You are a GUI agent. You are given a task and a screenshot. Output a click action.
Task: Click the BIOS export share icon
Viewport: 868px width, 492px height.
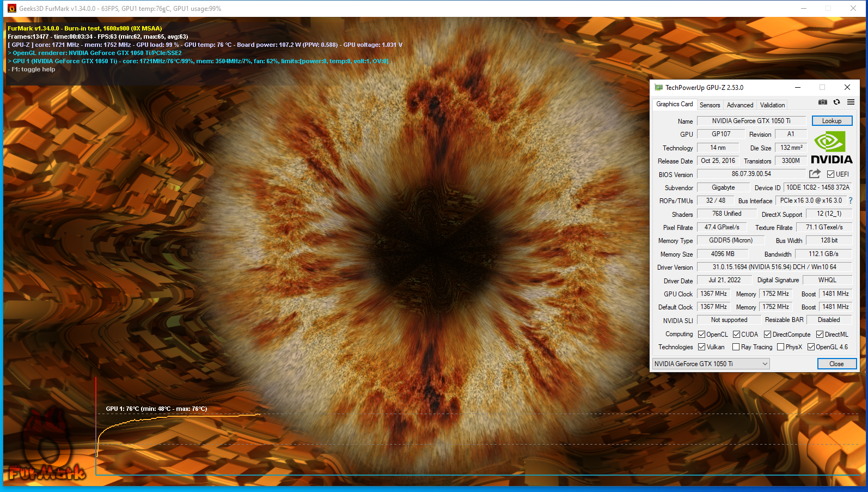[x=815, y=174]
